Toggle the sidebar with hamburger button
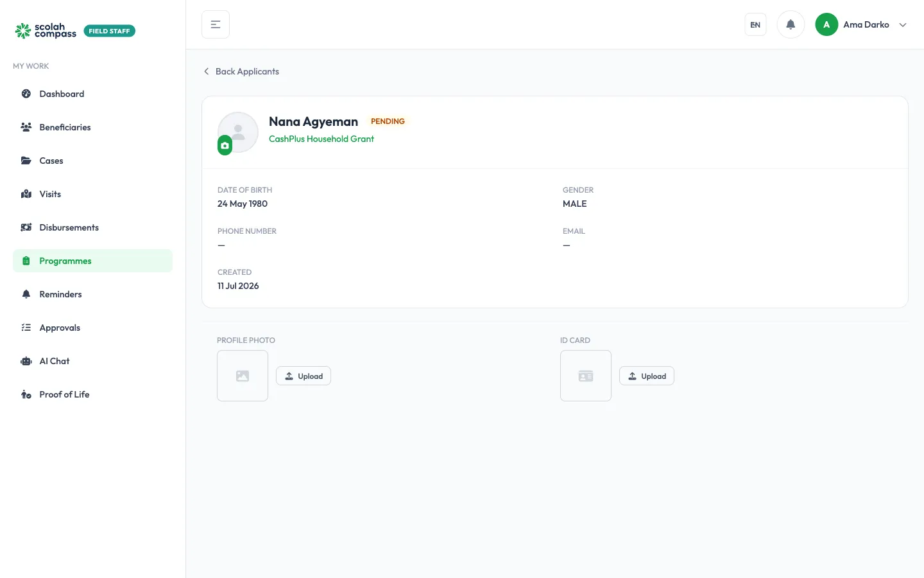Screen dimensions: 924x578 (x=216, y=24)
